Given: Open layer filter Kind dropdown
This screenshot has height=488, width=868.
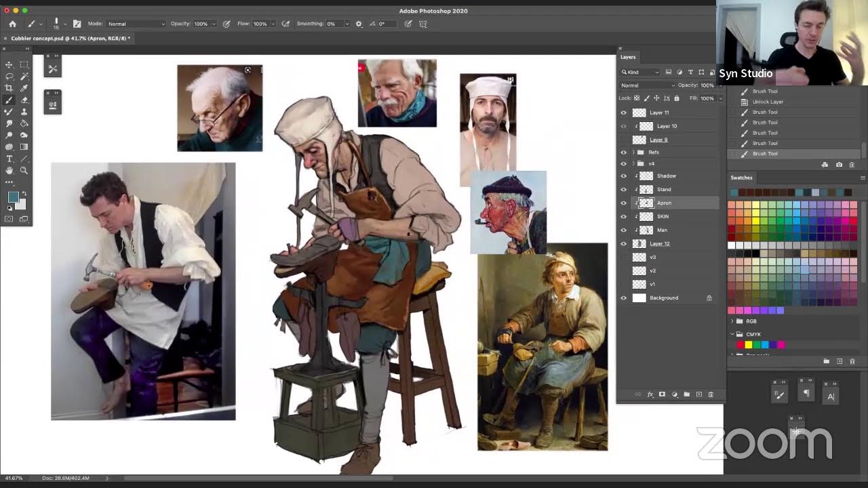Looking at the screenshot, I should [x=639, y=72].
